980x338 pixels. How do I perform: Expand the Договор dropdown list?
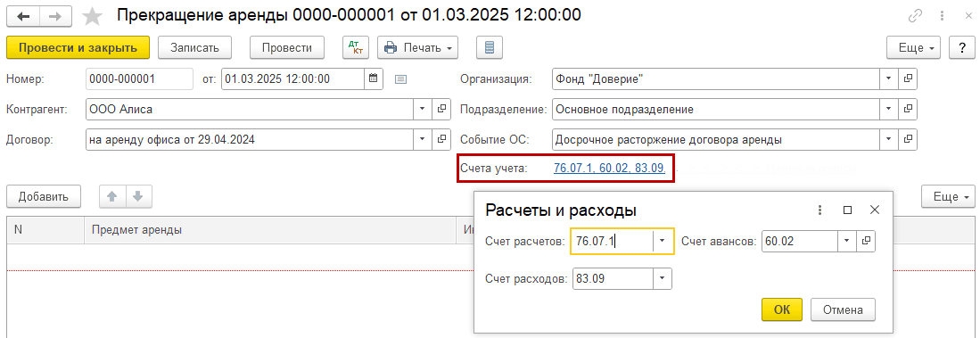tap(424, 139)
